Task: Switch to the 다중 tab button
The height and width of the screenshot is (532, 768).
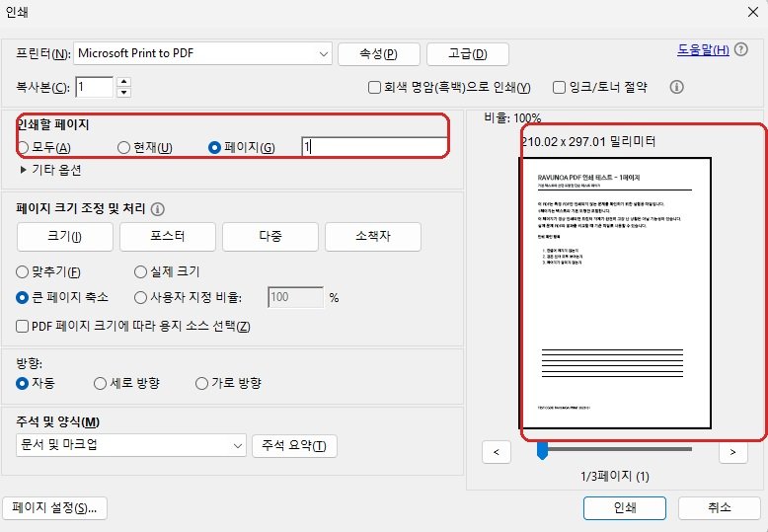Action: coord(270,237)
